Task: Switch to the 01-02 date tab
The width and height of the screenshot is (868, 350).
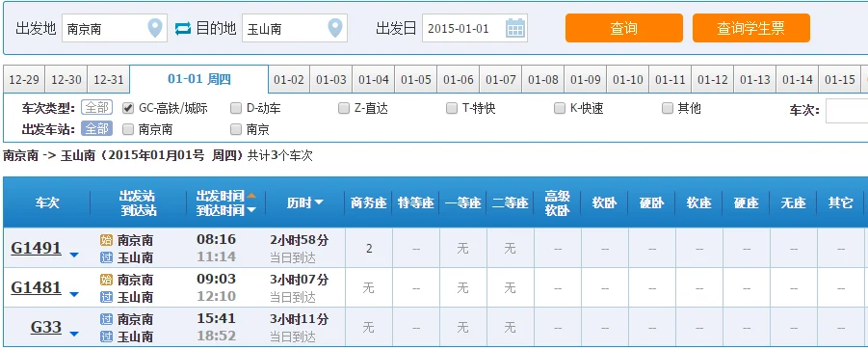Action: [x=289, y=80]
